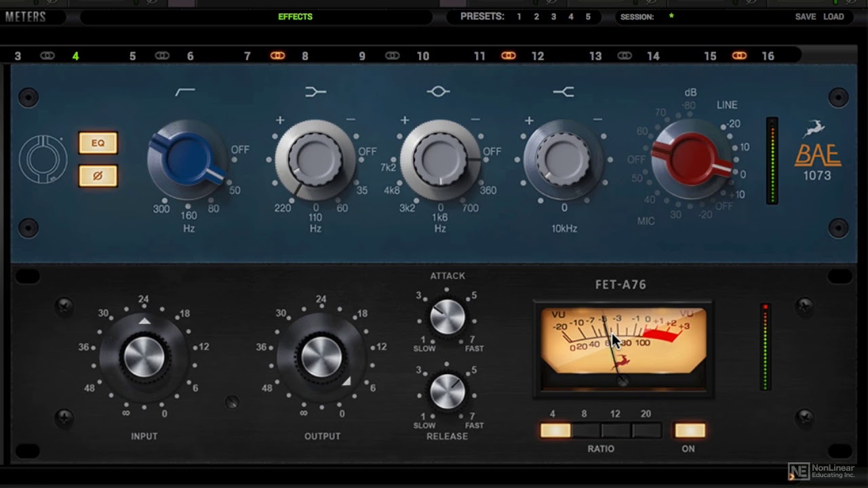Select channel 14
The image size is (868, 488).
[653, 56]
